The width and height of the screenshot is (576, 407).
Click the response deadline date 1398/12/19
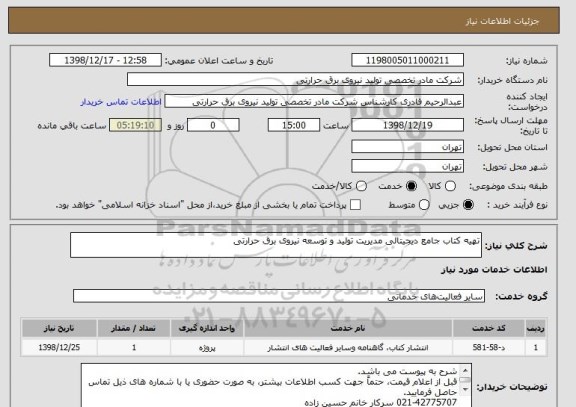tap(407, 125)
